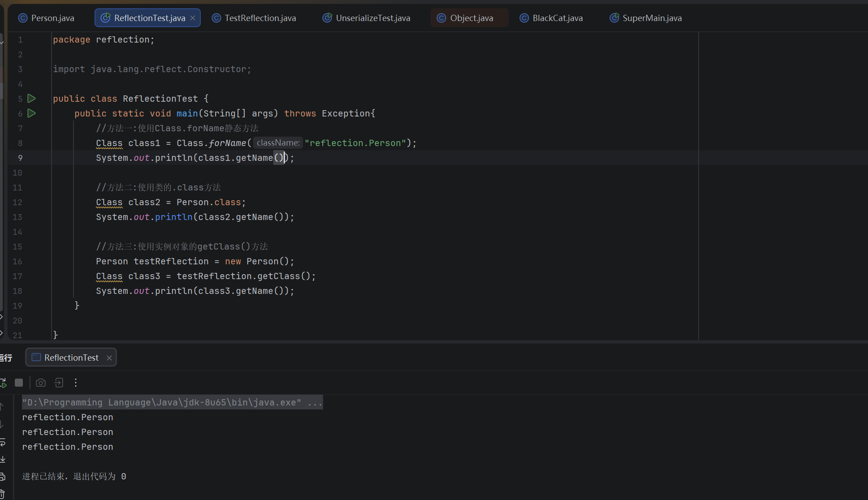
Task: Click the exit icon in the run toolbar
Action: click(x=59, y=383)
